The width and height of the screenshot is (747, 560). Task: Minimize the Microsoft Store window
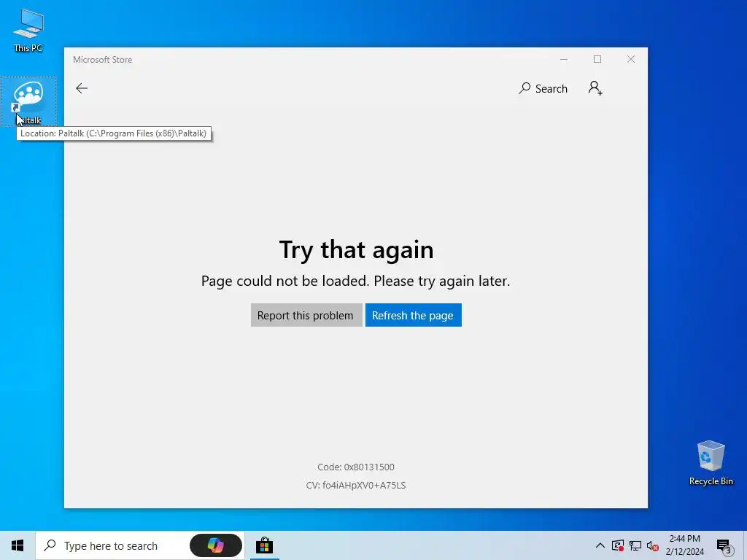coord(564,60)
